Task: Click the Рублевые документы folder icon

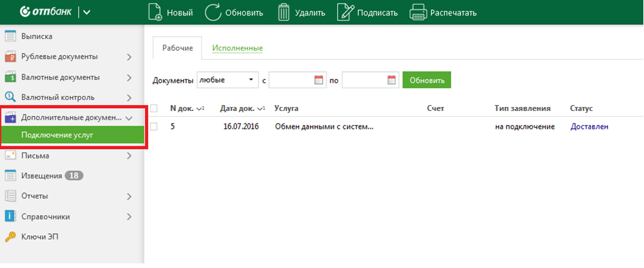Action: 10,56
